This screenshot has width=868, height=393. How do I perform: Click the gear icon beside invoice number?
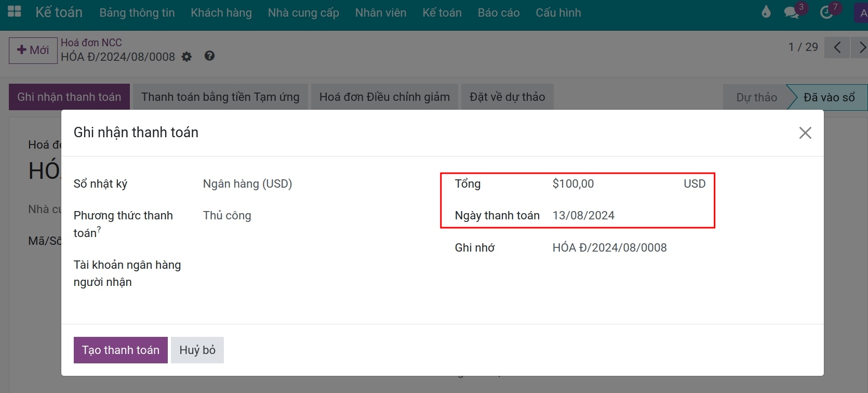[x=186, y=57]
